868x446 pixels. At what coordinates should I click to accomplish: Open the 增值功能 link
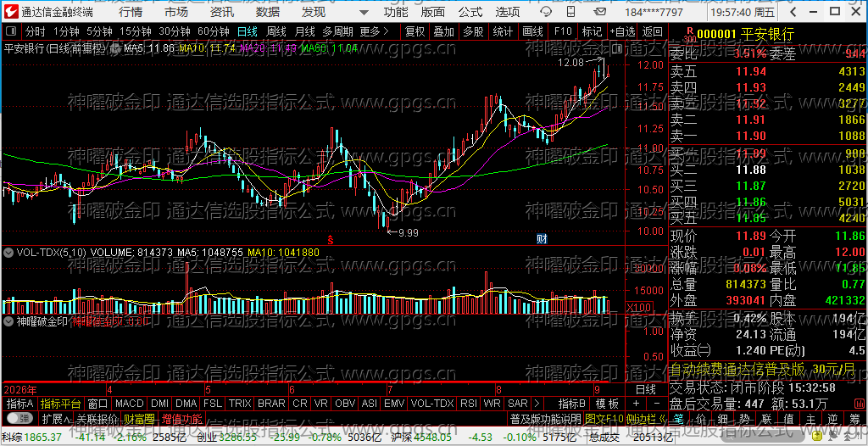click(x=181, y=418)
